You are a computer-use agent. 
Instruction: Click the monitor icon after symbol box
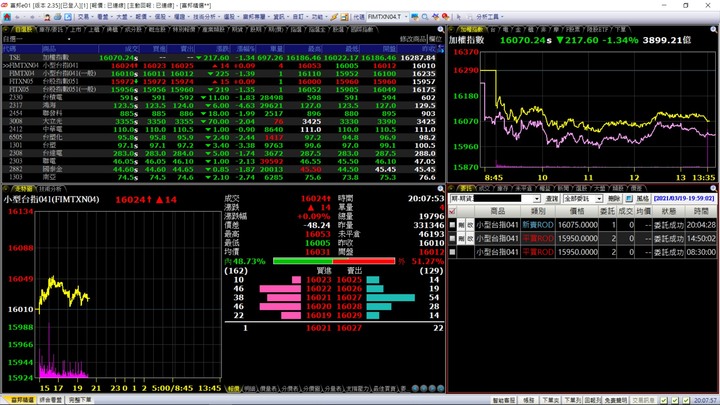(415, 17)
